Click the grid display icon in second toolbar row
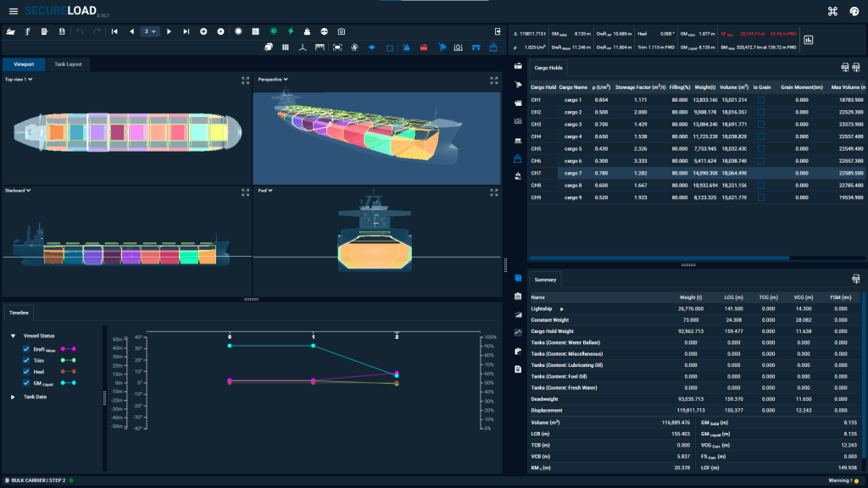This screenshot has height=488, width=868. pos(285,47)
